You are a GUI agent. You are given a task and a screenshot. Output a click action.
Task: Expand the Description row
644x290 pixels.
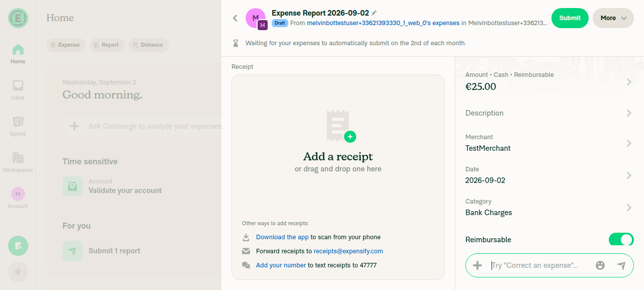549,113
